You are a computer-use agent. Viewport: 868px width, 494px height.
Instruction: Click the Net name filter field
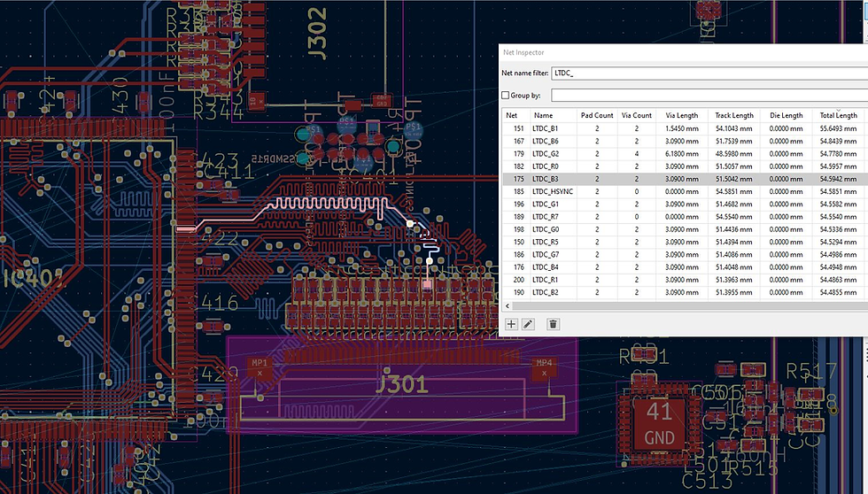[x=709, y=73]
